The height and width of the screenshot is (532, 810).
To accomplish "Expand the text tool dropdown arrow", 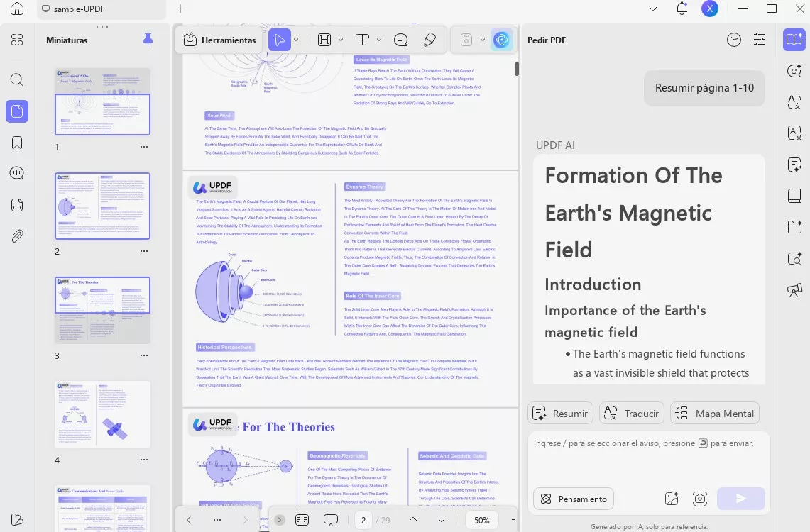I will coord(378,40).
